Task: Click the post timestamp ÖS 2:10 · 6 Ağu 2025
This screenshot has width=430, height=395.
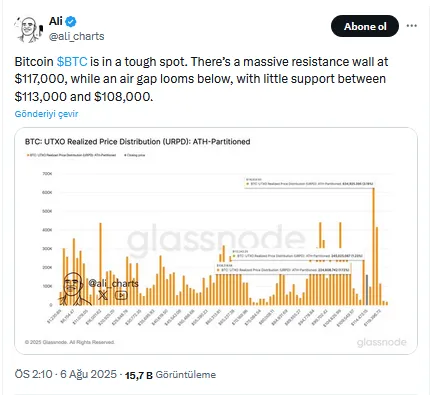Action: tap(66, 374)
